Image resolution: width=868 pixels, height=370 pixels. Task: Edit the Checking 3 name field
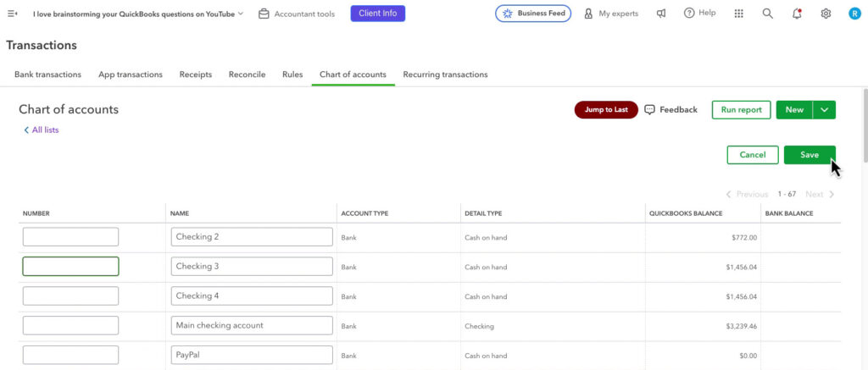pyautogui.click(x=252, y=266)
